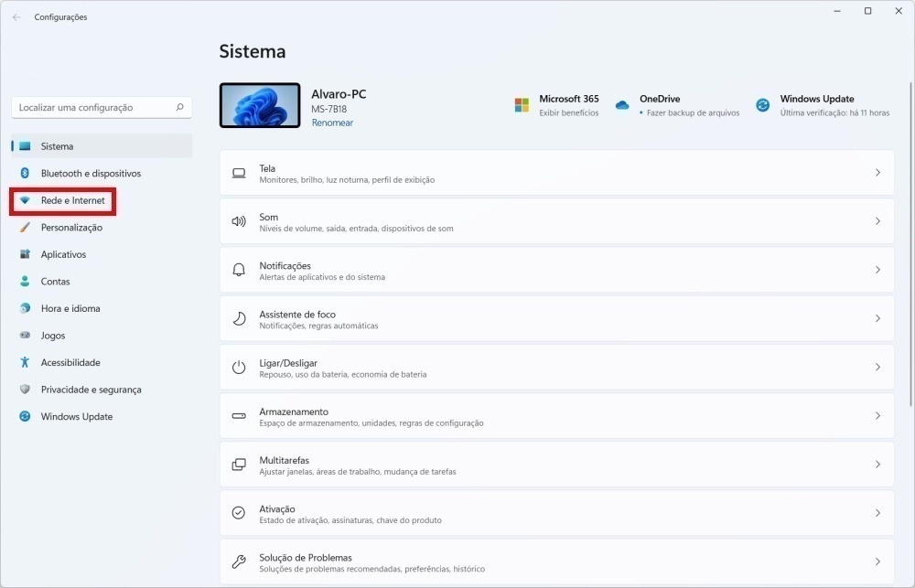Expand the Tela row chevron
Image resolution: width=915 pixels, height=588 pixels.
coord(877,173)
